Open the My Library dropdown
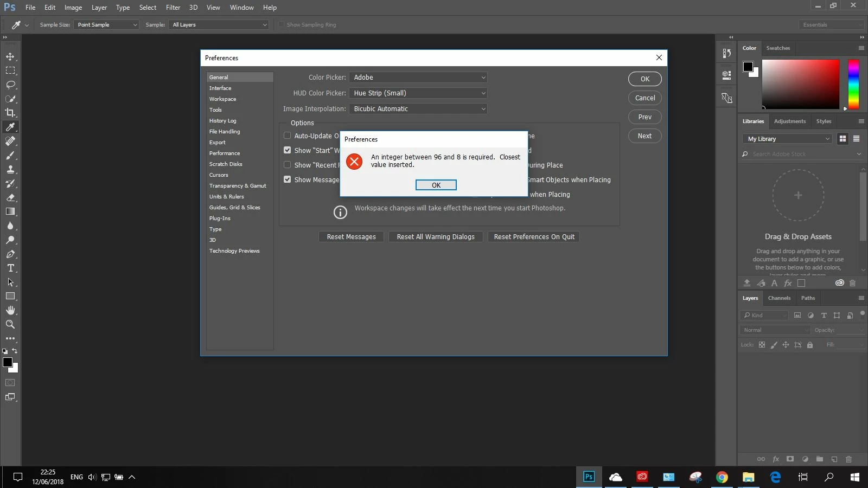868x488 pixels. [787, 139]
